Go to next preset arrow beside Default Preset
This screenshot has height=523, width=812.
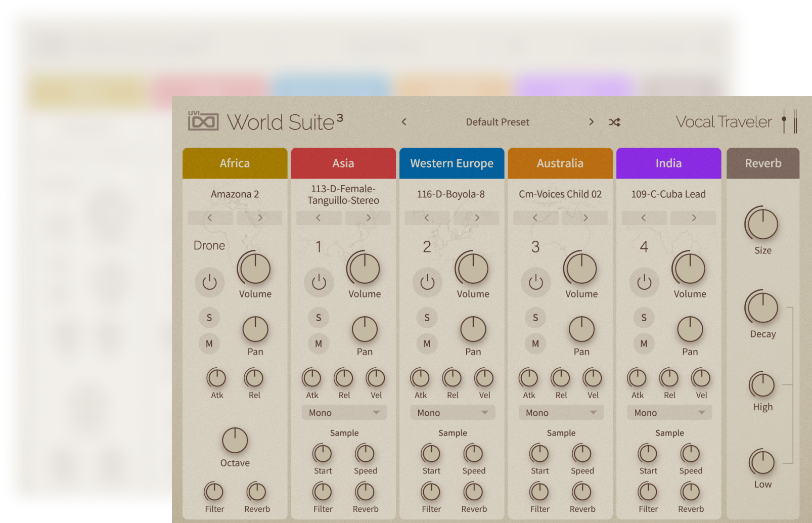click(x=591, y=122)
